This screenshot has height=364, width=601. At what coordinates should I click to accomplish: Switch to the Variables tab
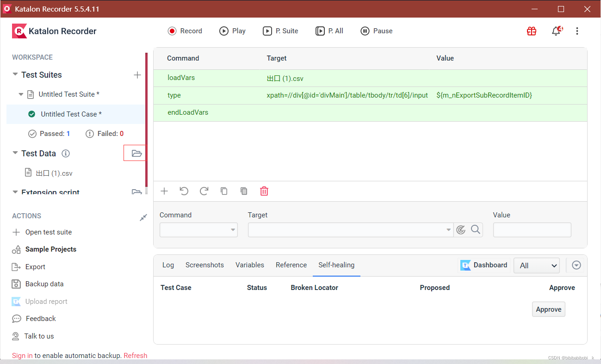point(250,265)
